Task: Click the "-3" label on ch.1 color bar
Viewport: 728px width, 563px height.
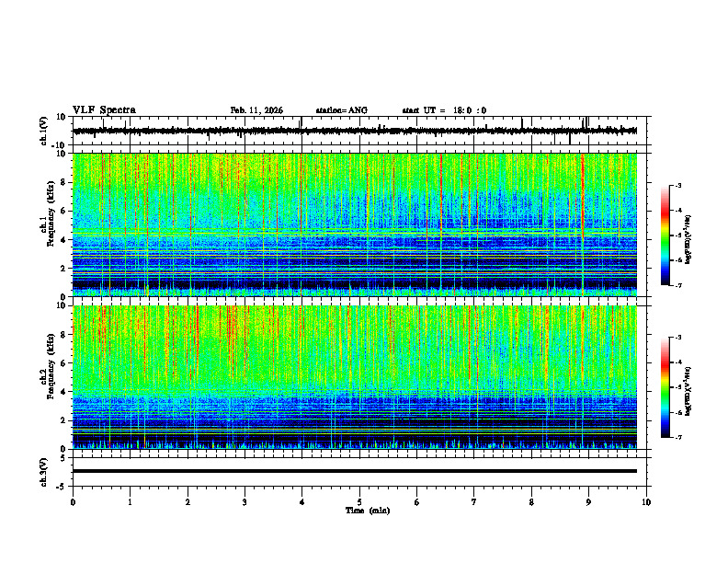Action: [678, 185]
